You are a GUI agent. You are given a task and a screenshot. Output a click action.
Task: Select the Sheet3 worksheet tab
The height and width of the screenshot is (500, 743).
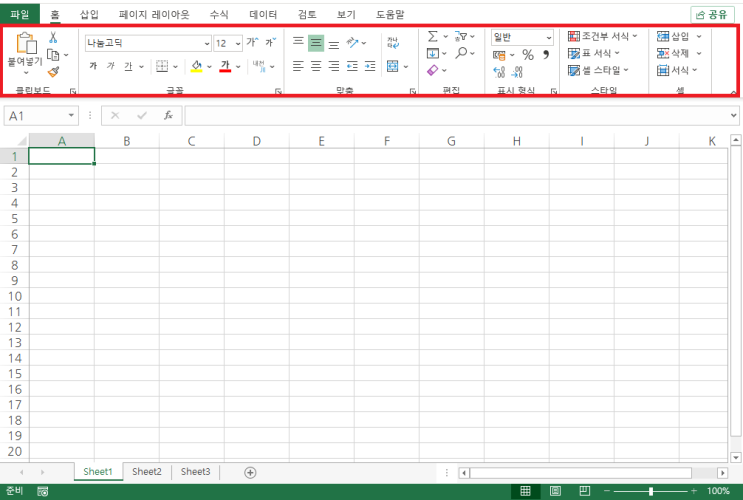pyautogui.click(x=195, y=472)
